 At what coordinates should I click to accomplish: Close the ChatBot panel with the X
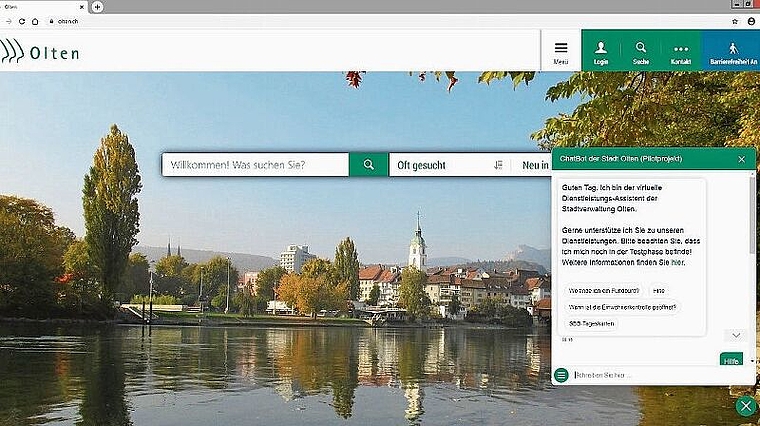[742, 159]
